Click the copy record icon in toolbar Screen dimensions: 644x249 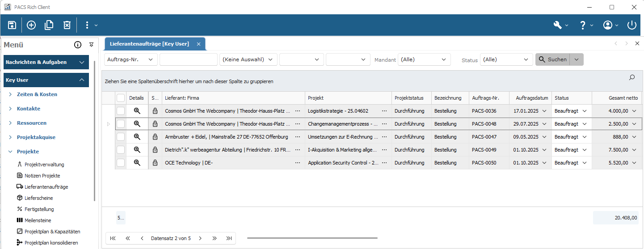pyautogui.click(x=49, y=25)
